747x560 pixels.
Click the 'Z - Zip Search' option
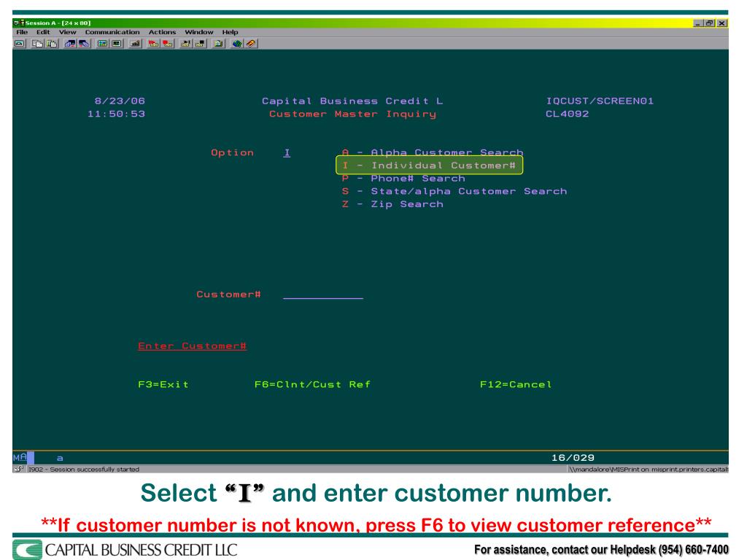[x=392, y=204]
